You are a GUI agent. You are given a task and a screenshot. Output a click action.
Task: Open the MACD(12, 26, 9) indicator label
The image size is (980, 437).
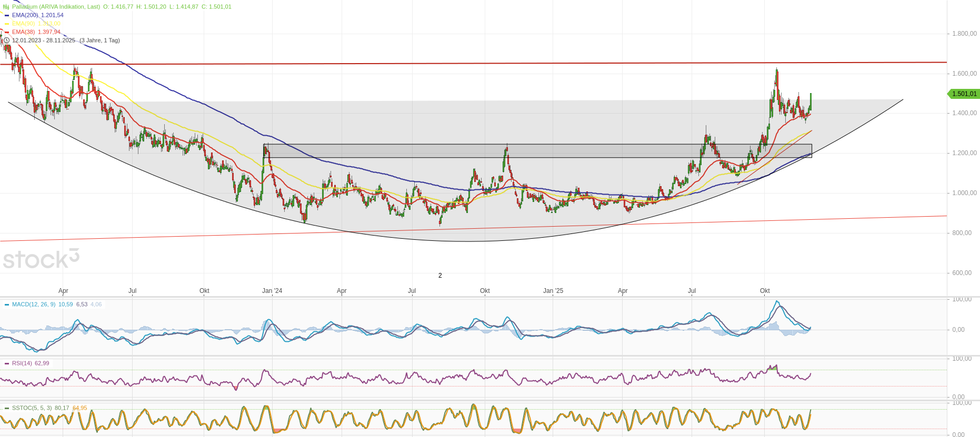click(33, 304)
